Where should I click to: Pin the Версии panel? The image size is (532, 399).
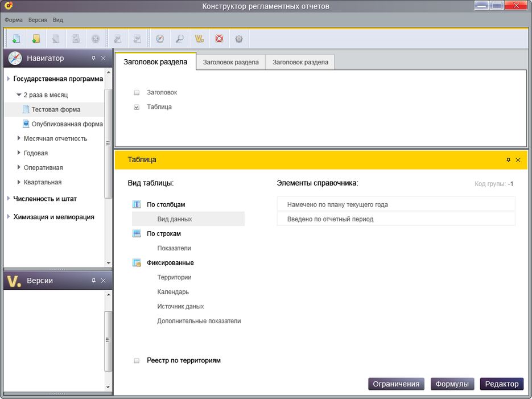(94, 280)
